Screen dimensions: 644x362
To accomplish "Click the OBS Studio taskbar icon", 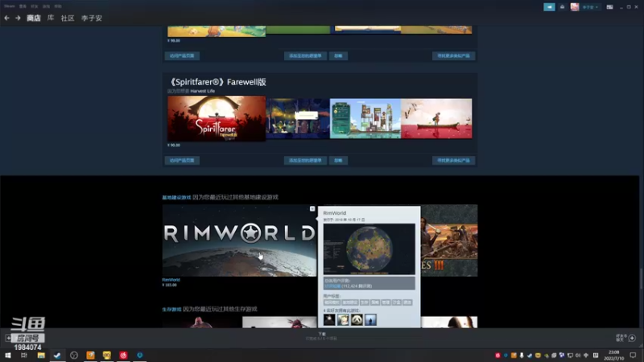I will coord(74,356).
